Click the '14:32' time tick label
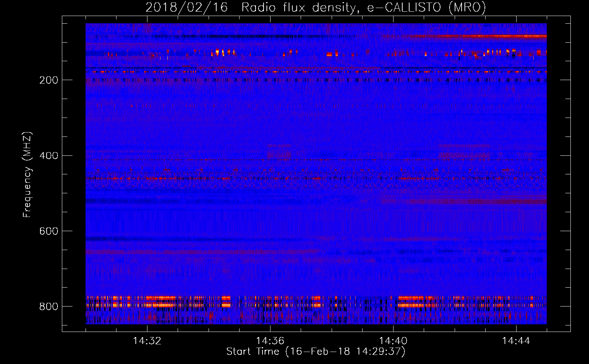The image size is (589, 364). (147, 341)
